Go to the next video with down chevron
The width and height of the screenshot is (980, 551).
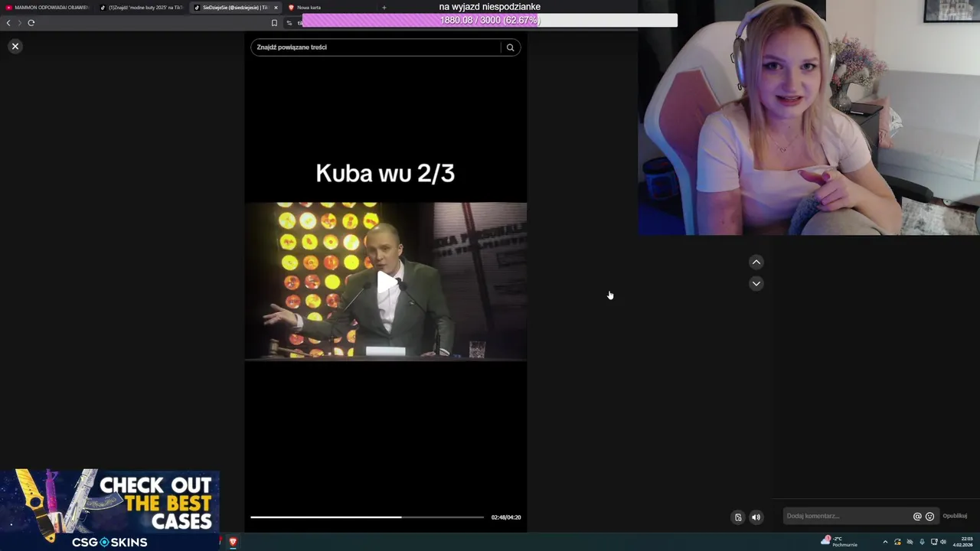(756, 283)
